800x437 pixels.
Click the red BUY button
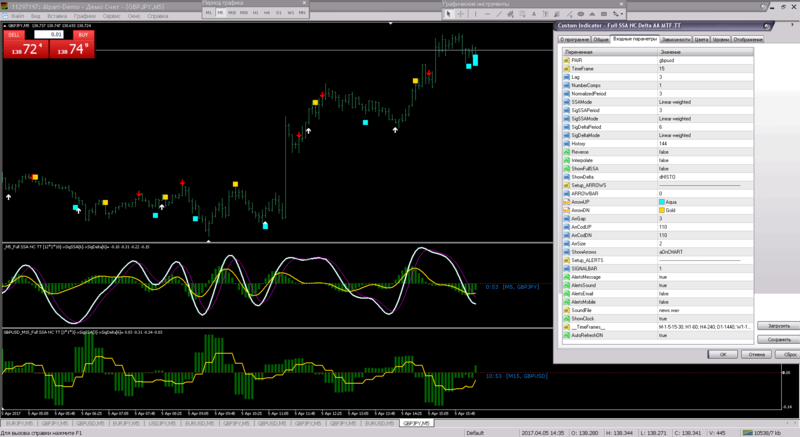click(x=82, y=34)
